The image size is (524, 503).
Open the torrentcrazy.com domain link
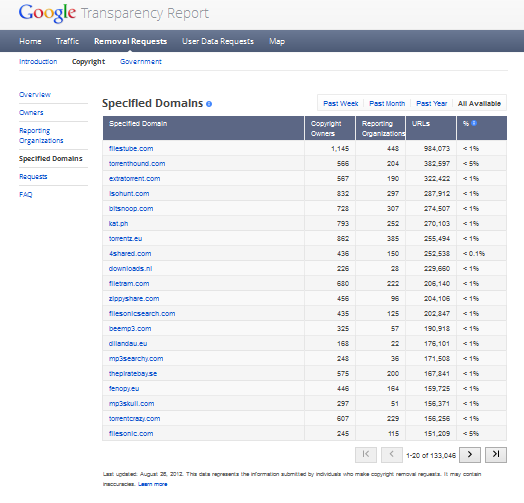[134, 419]
